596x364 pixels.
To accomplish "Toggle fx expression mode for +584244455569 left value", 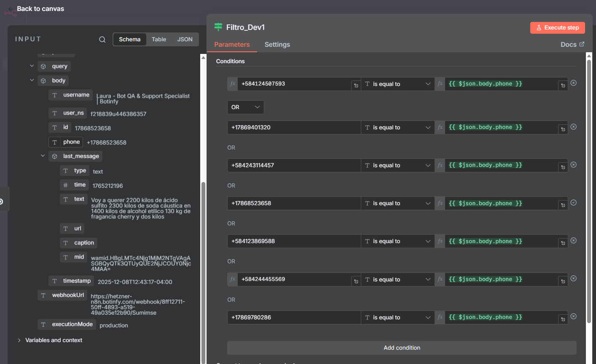I will (x=232, y=279).
